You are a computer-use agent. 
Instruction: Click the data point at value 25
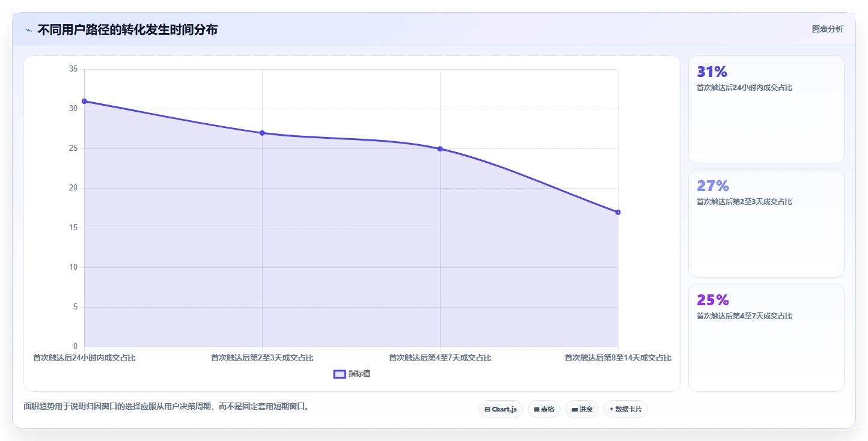(x=440, y=148)
